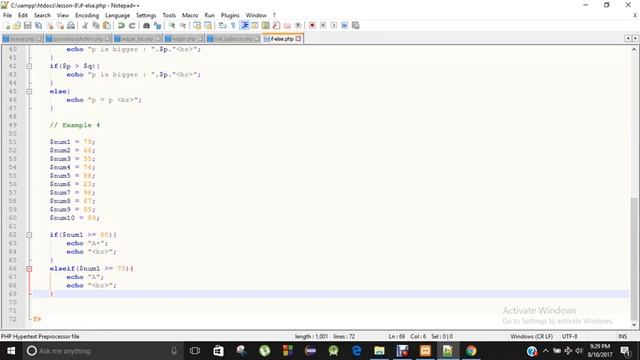Open the Plugins menu

click(230, 15)
